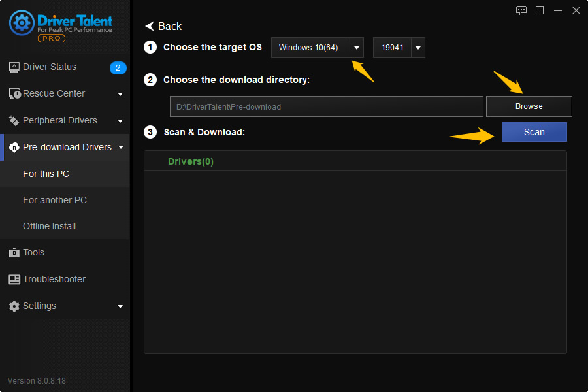Select For another PC submenu item
Screen dimensions: 588x392
(x=65, y=201)
